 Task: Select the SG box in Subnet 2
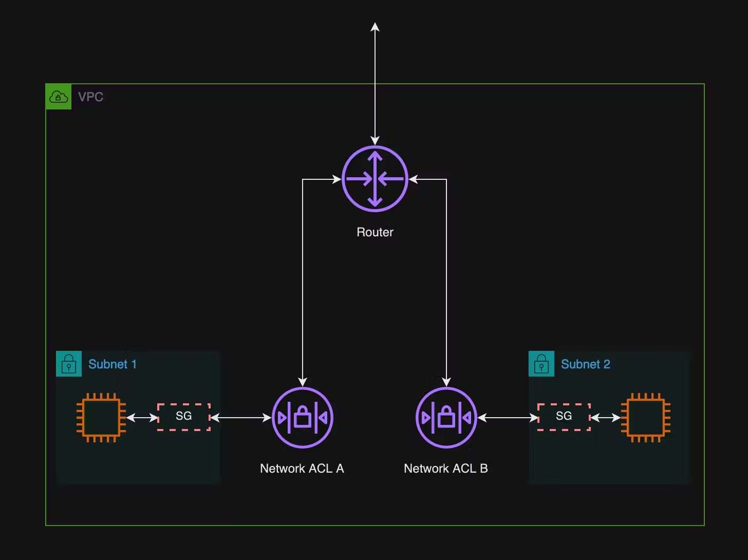pyautogui.click(x=564, y=417)
